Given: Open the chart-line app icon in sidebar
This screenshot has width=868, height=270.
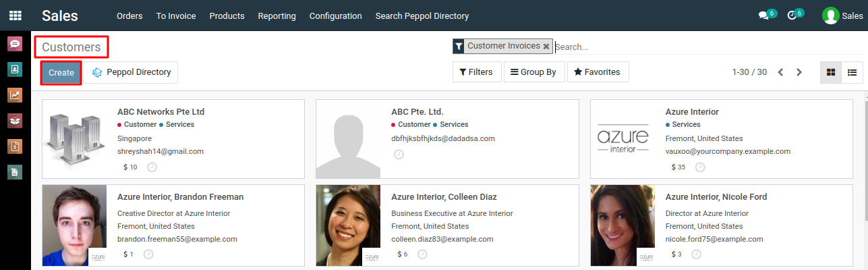Looking at the screenshot, I should coord(15,94).
